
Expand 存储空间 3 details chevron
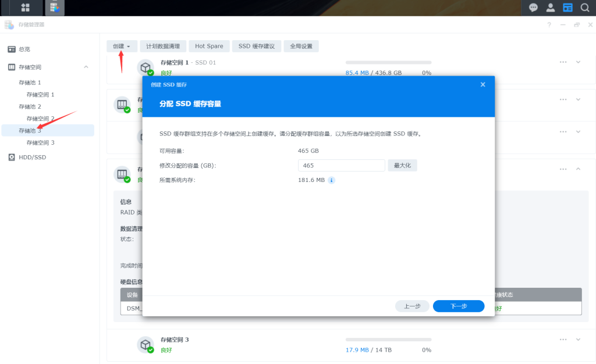pos(577,339)
